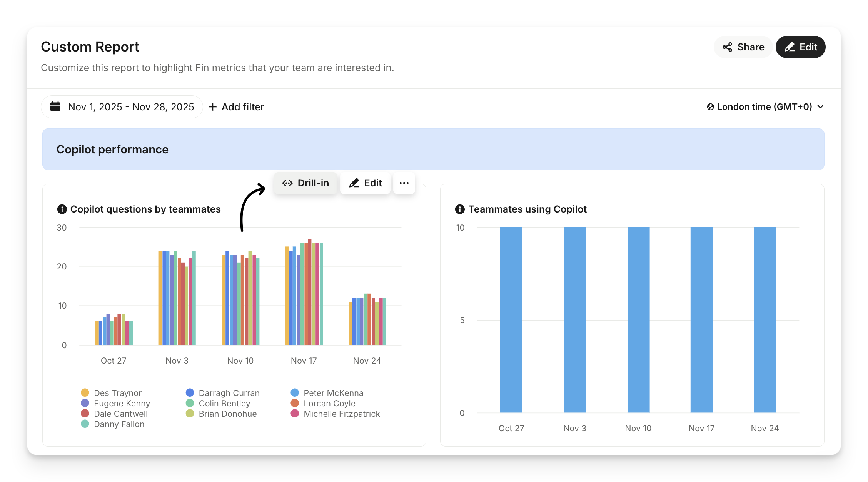Click Eugene Kenny purple legend dot
Screen dimensions: 868x482
85,403
